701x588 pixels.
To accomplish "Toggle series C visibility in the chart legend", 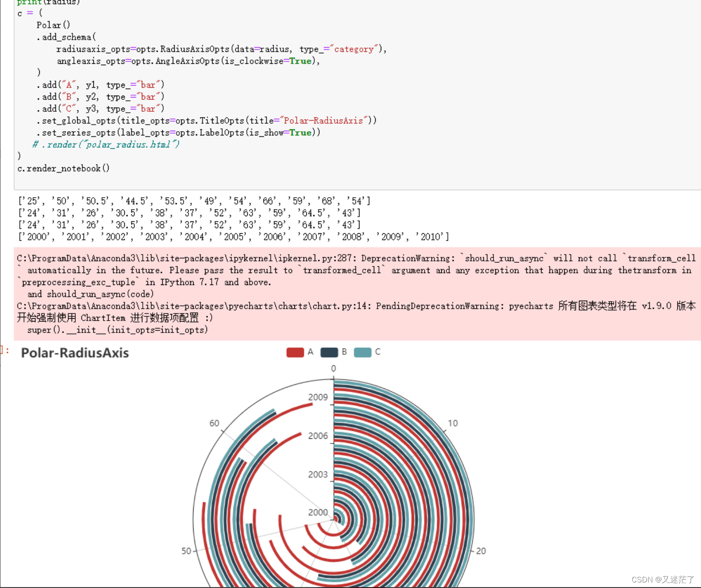I will (x=378, y=352).
